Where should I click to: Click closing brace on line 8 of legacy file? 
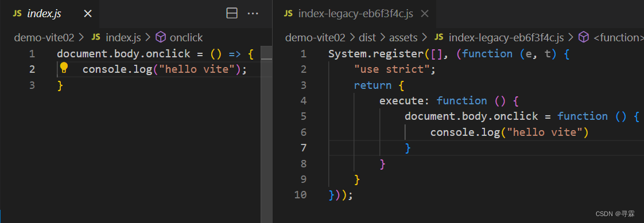383,164
